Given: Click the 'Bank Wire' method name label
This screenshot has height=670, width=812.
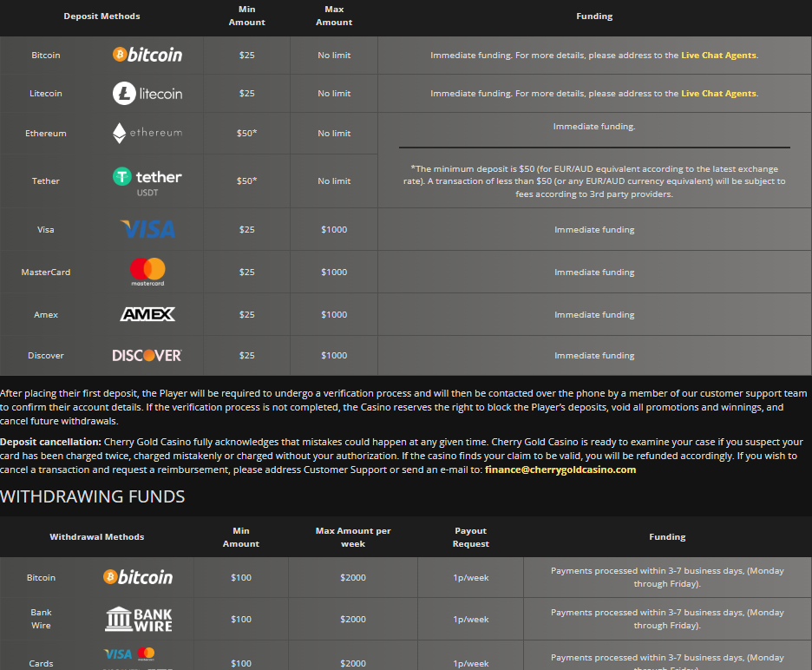Looking at the screenshot, I should (41, 619).
